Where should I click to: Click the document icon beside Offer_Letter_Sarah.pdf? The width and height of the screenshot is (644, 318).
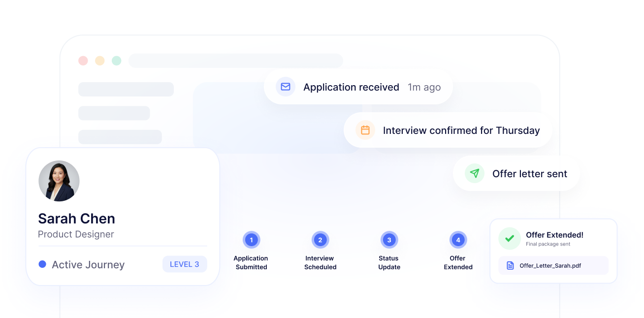coord(510,265)
